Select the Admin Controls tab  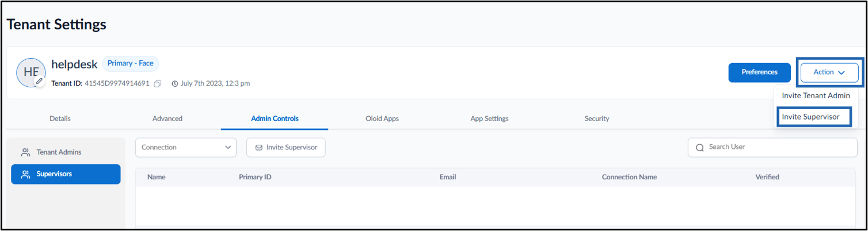(275, 118)
